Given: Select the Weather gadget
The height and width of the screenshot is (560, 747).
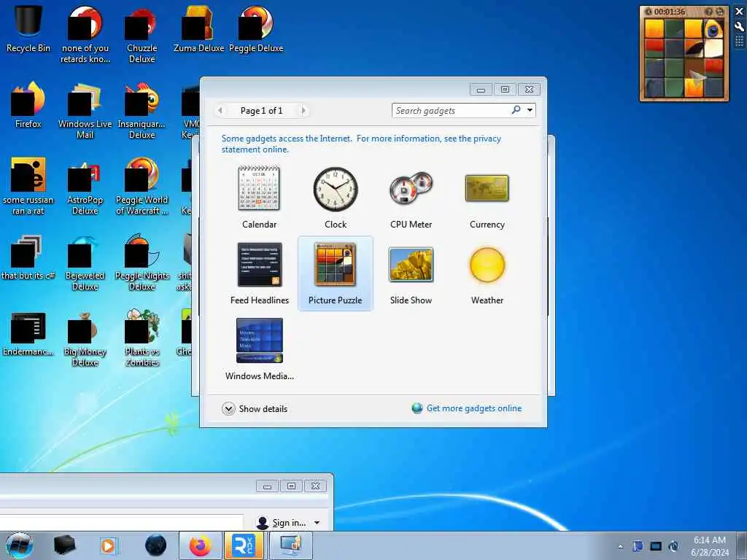Looking at the screenshot, I should click(487, 273).
